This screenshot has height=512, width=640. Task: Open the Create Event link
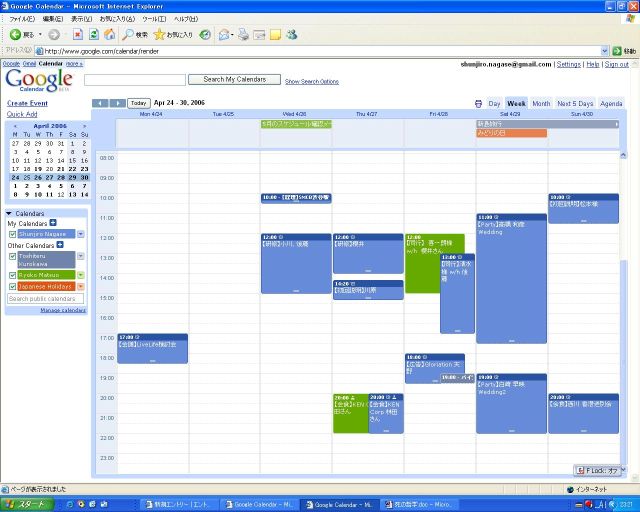27,103
